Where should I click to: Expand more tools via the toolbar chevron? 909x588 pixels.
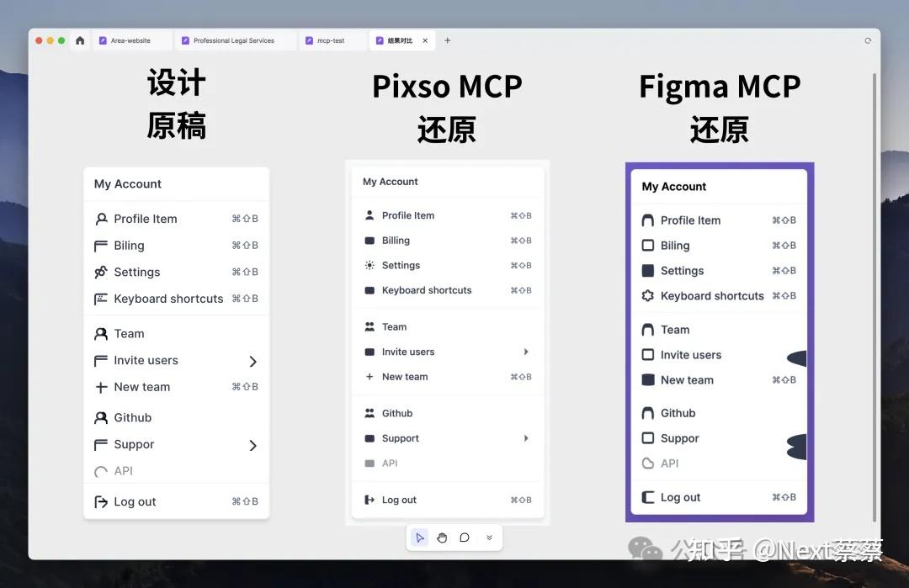(x=489, y=537)
